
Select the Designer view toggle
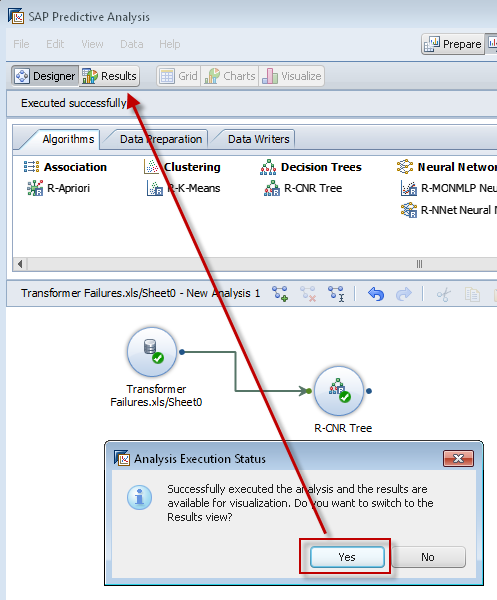tap(45, 76)
